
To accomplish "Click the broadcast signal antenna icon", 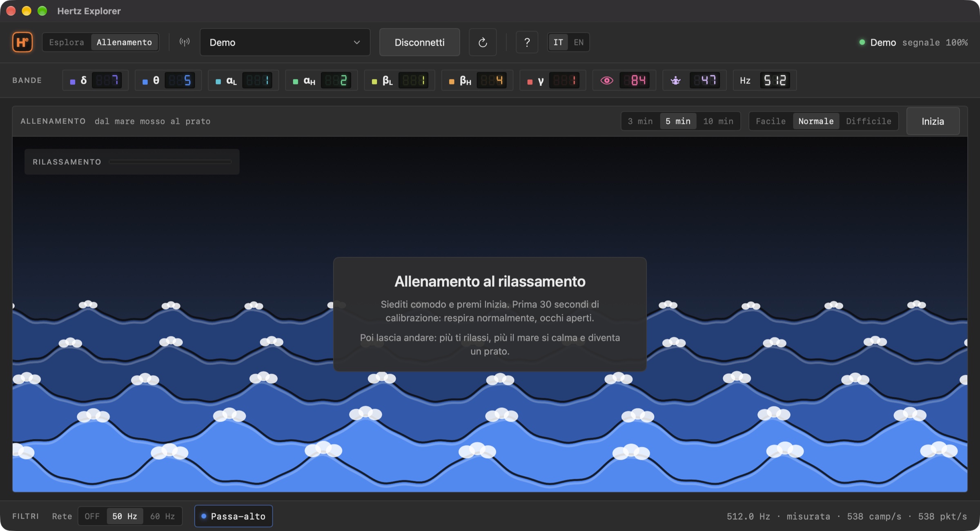I will click(185, 42).
